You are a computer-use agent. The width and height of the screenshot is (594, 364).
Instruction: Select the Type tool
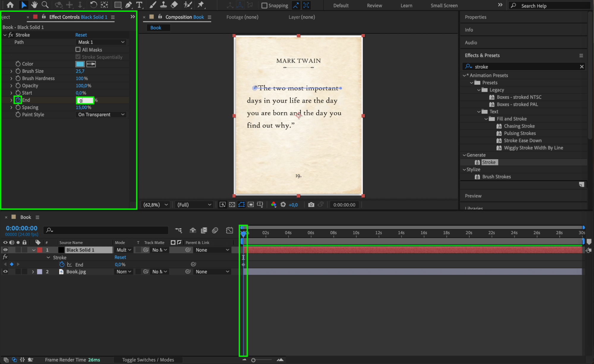pos(139,5)
